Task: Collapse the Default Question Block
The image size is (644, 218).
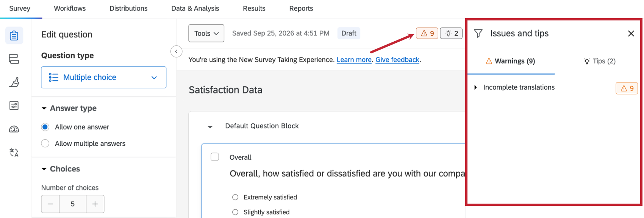Action: [210, 127]
